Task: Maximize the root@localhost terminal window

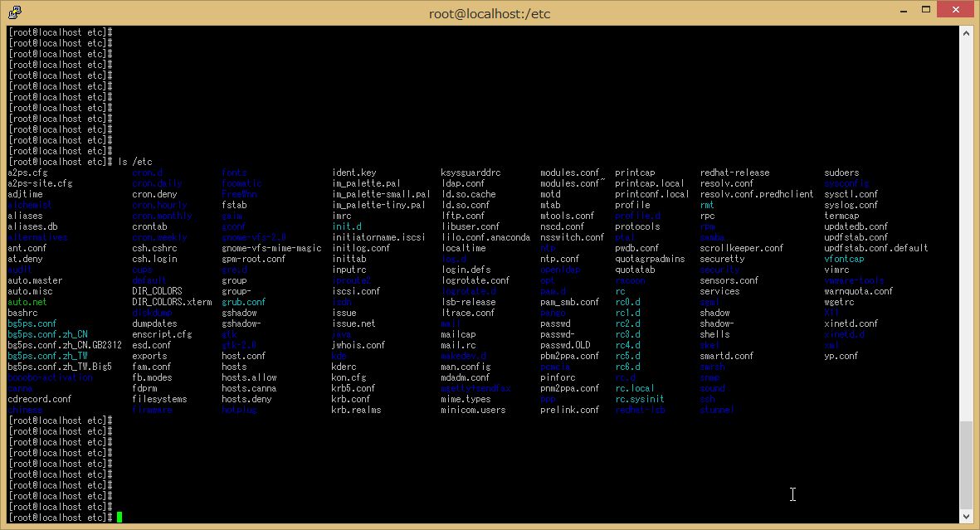Action: (x=926, y=9)
